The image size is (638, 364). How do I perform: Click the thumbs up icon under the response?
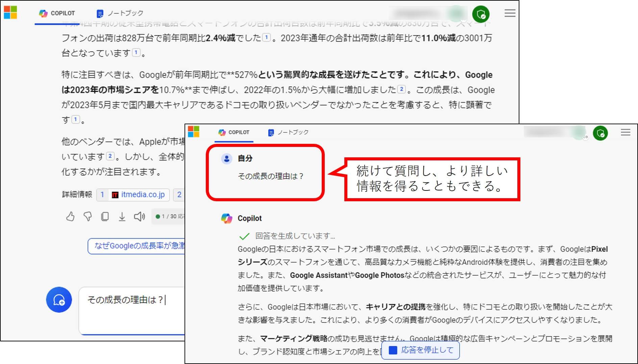(x=70, y=216)
